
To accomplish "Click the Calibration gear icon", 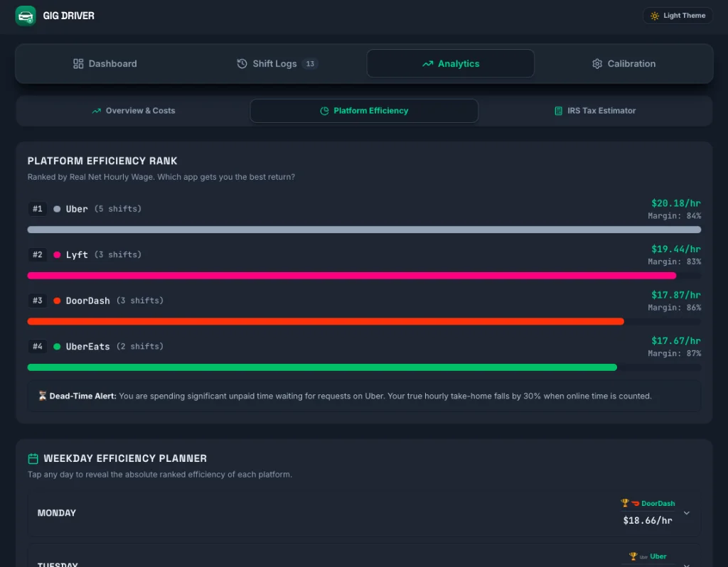I will pyautogui.click(x=597, y=63).
